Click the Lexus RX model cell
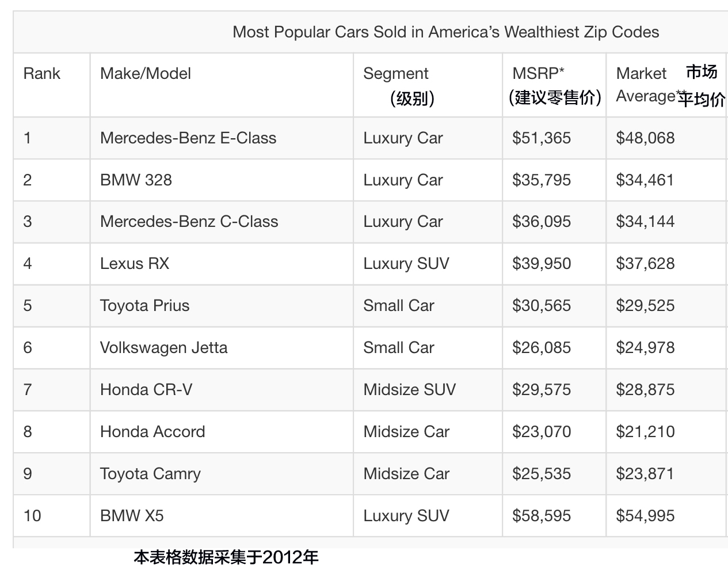This screenshot has width=728, height=569. (135, 264)
